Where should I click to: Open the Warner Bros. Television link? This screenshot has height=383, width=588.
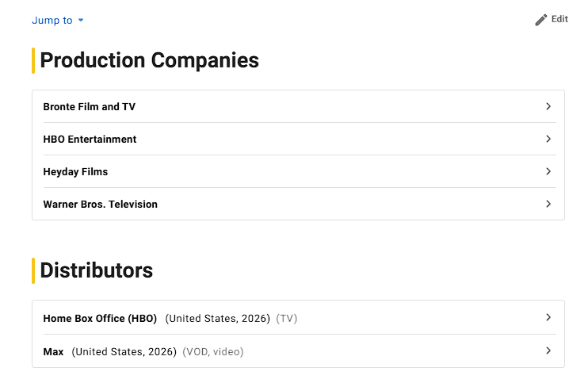coord(100,205)
